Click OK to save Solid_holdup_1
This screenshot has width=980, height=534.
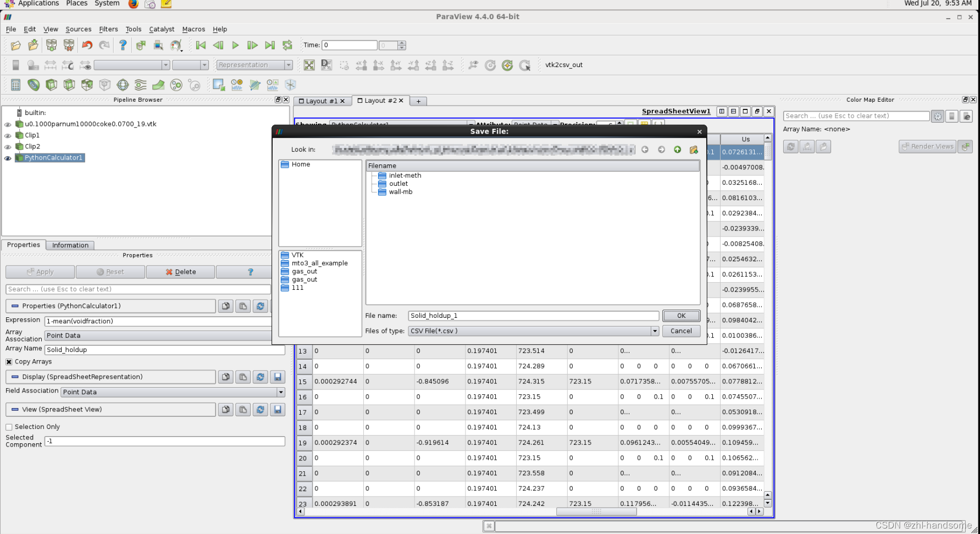coord(681,316)
